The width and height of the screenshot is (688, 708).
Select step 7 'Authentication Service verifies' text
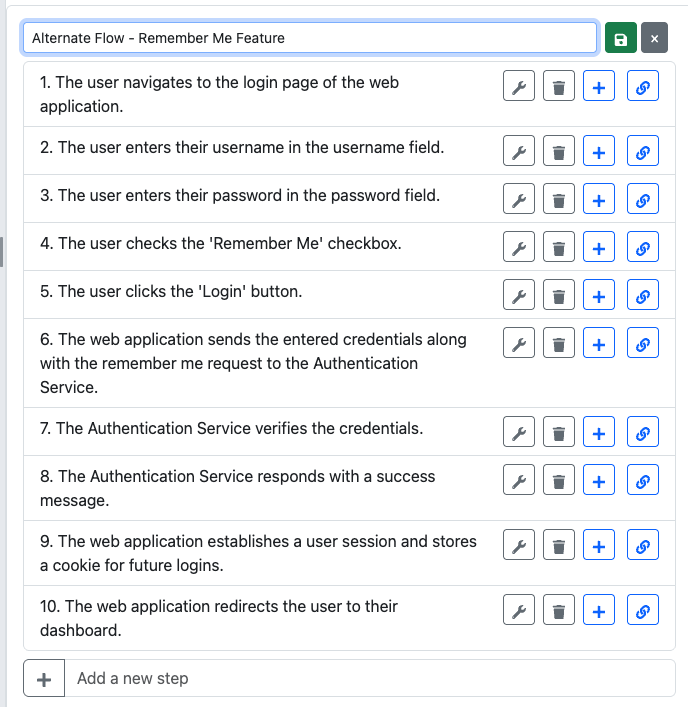pyautogui.click(x=231, y=429)
